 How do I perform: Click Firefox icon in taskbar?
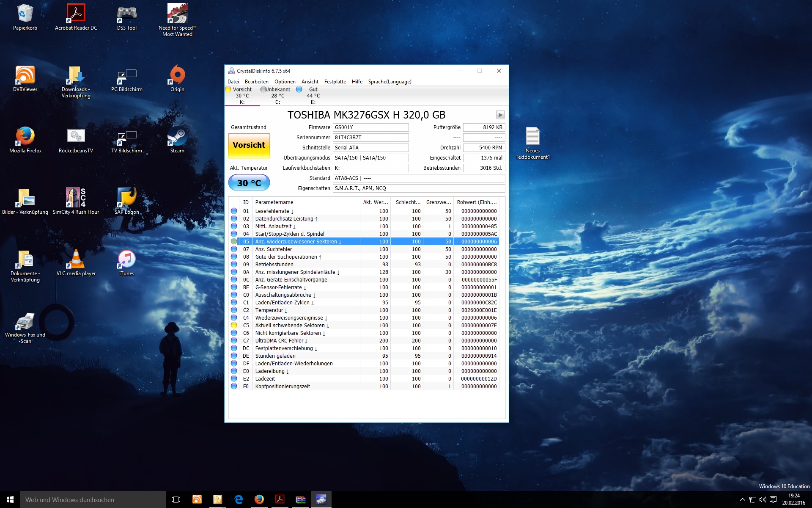point(259,500)
